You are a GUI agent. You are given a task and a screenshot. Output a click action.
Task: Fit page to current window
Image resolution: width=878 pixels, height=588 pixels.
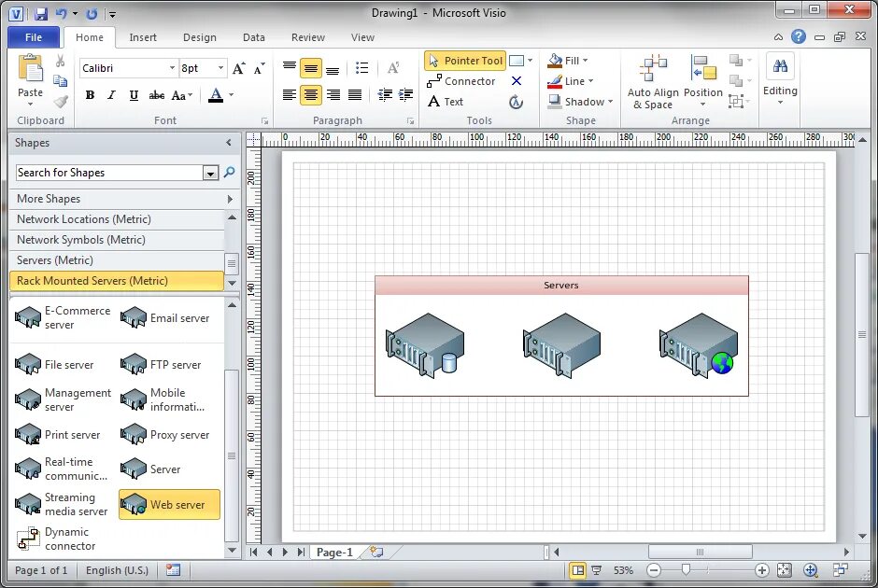click(x=785, y=570)
